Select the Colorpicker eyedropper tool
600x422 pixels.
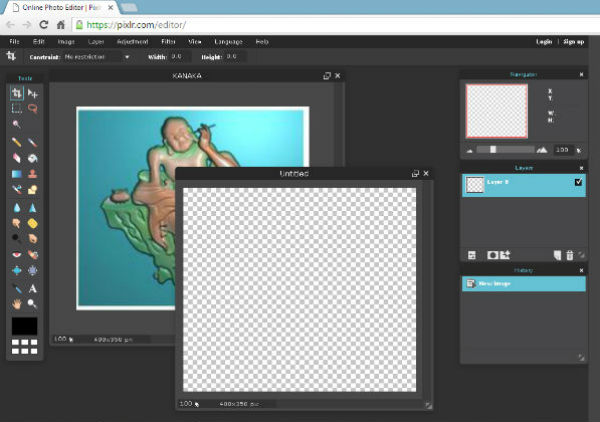pyautogui.click(x=16, y=288)
